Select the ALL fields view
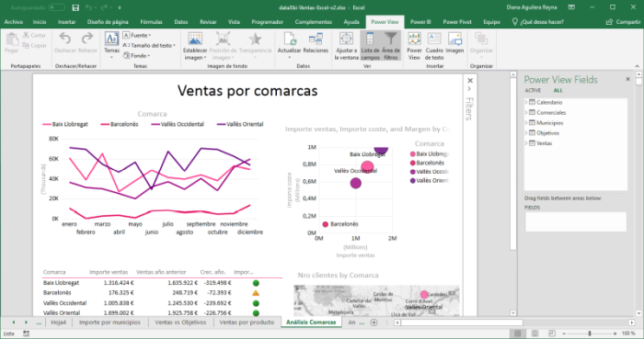The width and height of the screenshot is (644, 339). click(x=558, y=91)
